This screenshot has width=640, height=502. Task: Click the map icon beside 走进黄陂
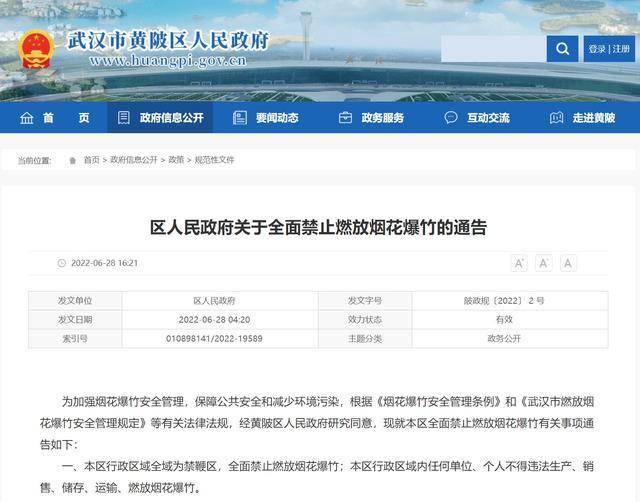556,118
